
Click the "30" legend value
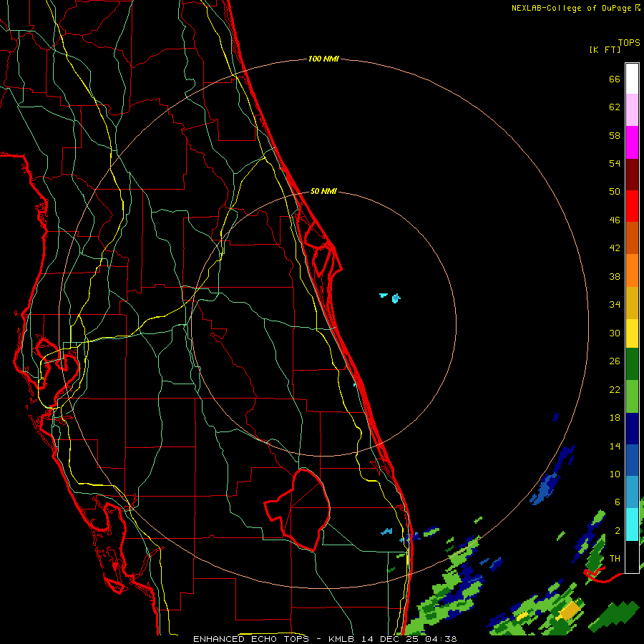(615, 333)
